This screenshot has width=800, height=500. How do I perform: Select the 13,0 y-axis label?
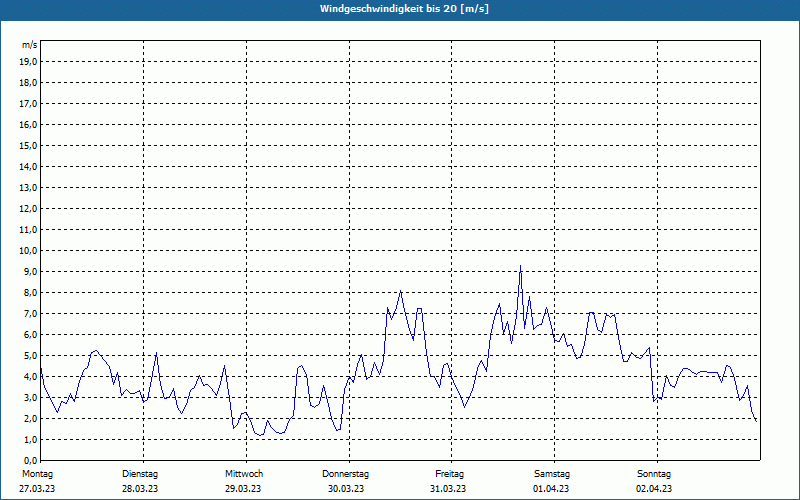[x=28, y=188]
